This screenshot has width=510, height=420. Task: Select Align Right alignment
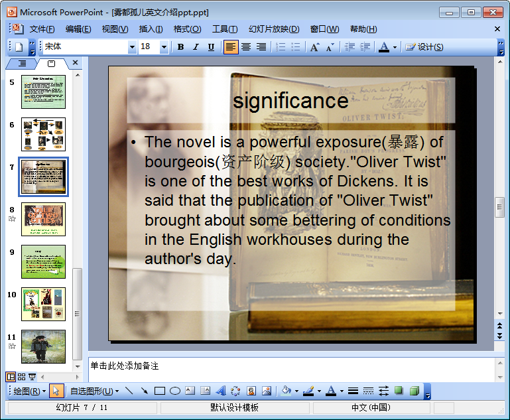pyautogui.click(x=261, y=47)
